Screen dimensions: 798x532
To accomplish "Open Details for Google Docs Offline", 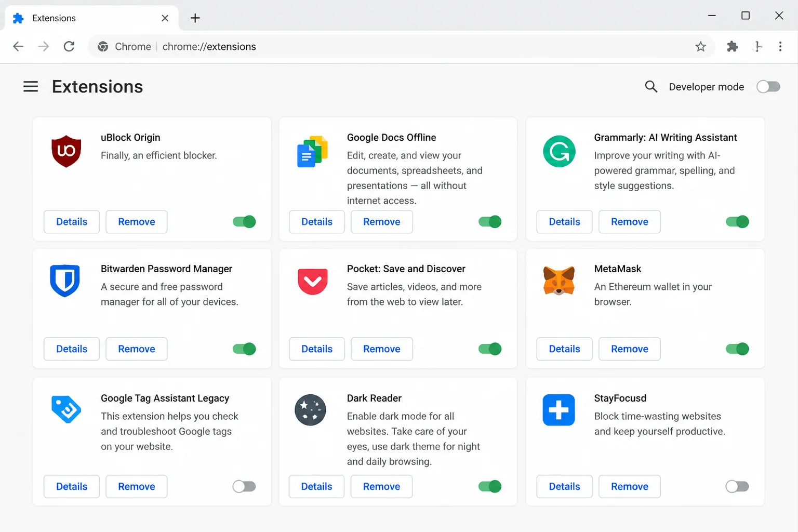I will click(317, 222).
